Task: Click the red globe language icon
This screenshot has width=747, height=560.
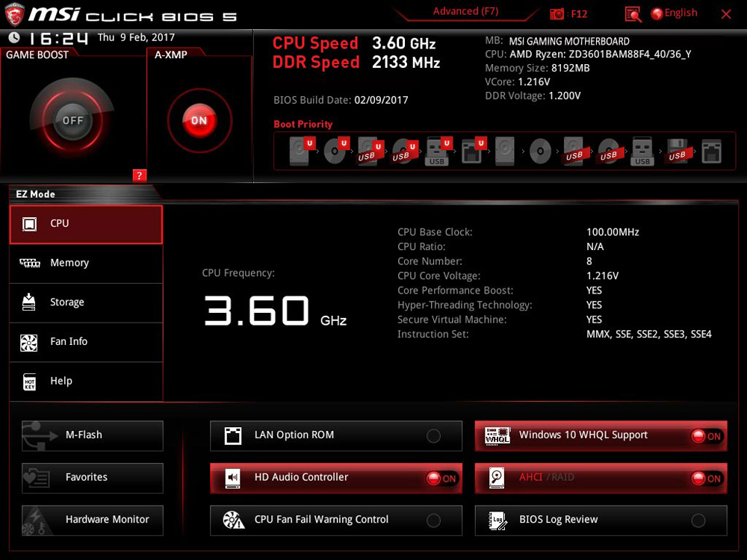Action: (x=657, y=13)
